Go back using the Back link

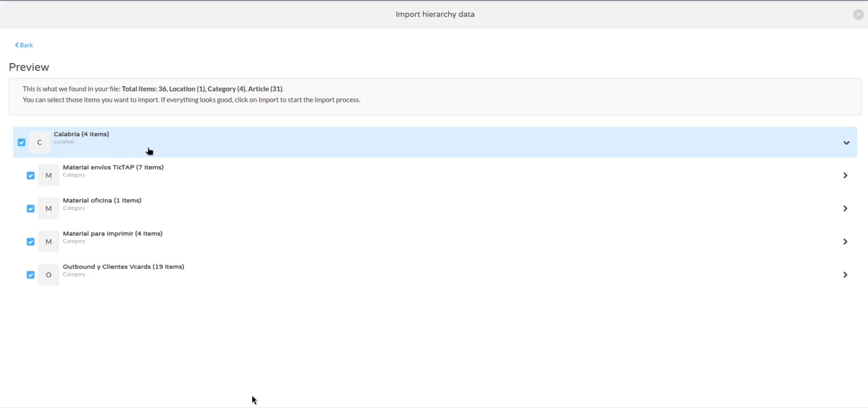[24, 45]
